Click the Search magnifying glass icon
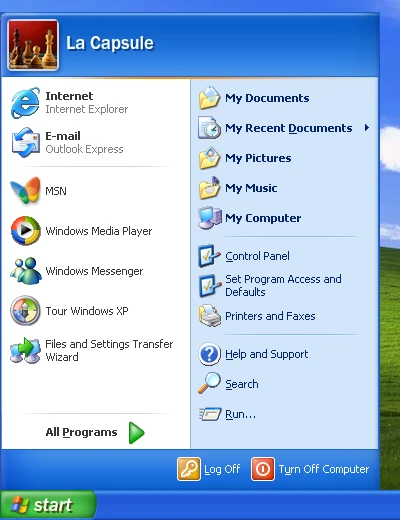400x520 pixels. [209, 383]
